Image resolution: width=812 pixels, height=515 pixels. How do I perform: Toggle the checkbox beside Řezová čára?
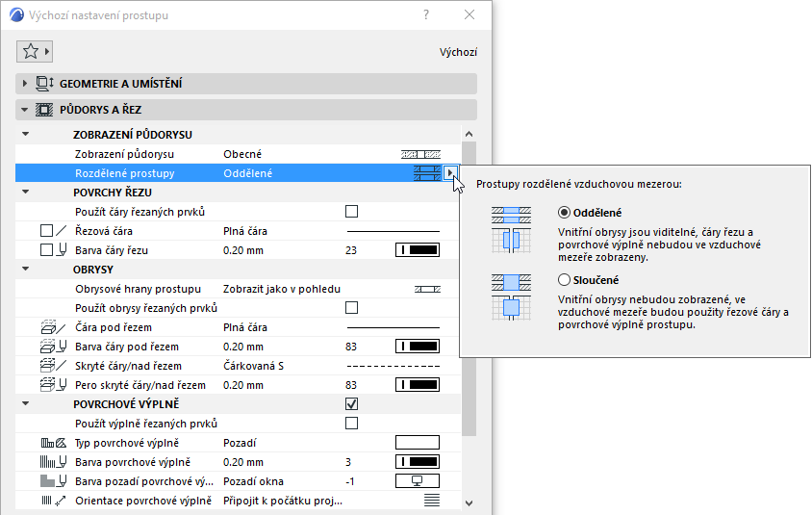click(46, 231)
